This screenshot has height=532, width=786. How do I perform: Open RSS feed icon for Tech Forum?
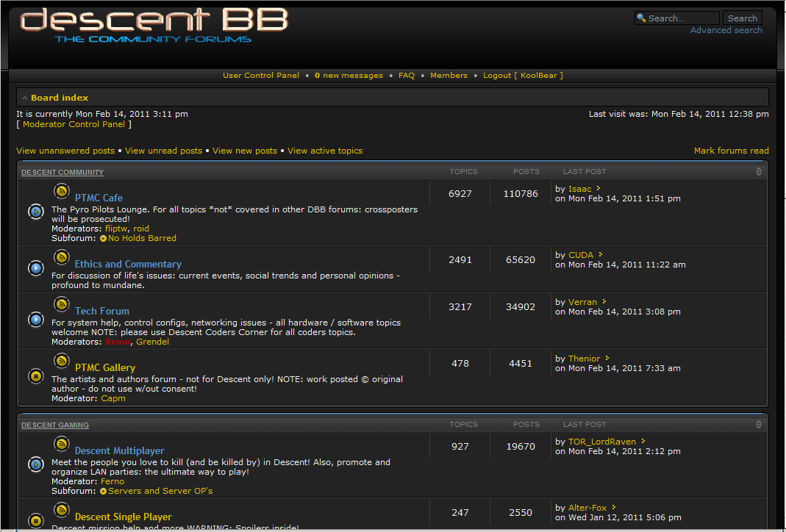(61, 304)
